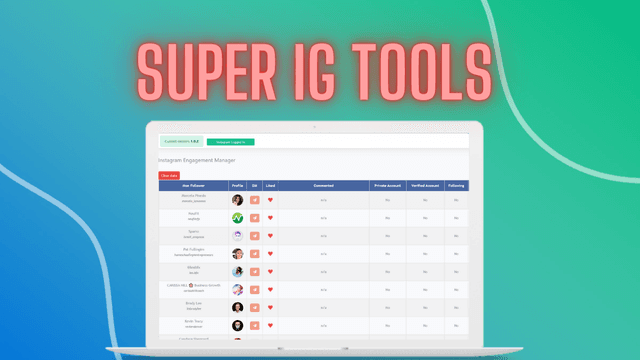Image resolution: width=640 pixels, height=360 pixels.
Task: Click the Instagram Engagement Manager heading
Action: click(x=197, y=160)
